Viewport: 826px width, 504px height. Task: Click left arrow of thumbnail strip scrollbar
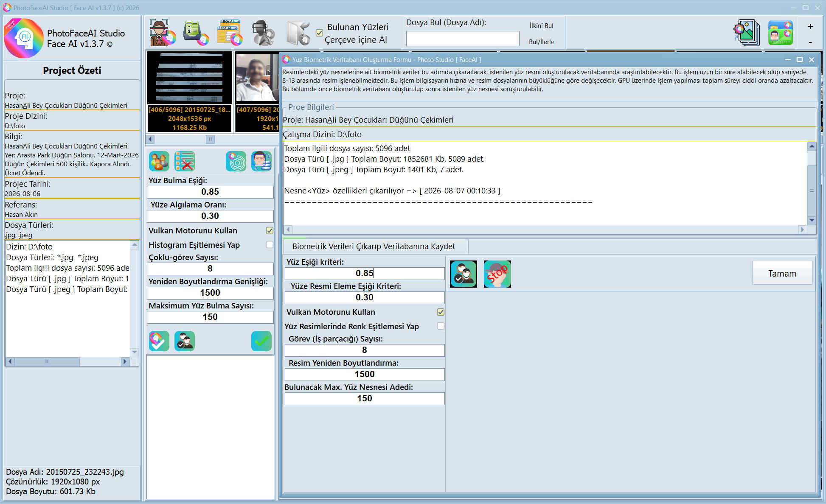pos(150,139)
